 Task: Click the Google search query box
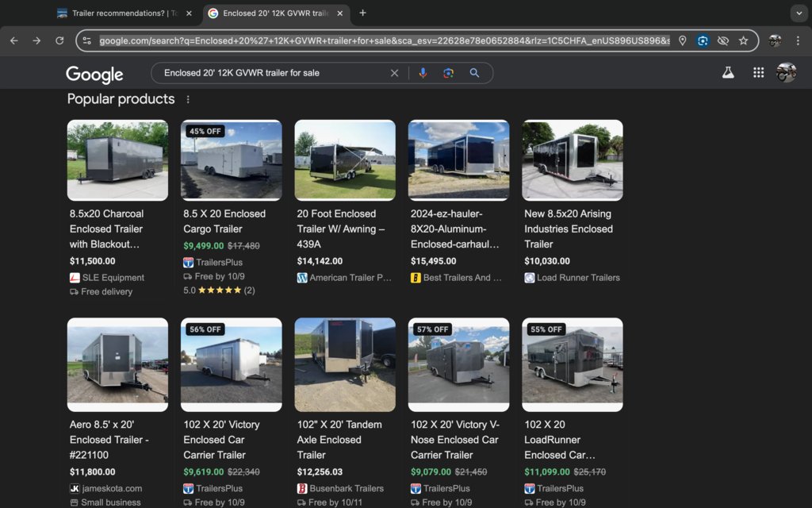pos(273,73)
